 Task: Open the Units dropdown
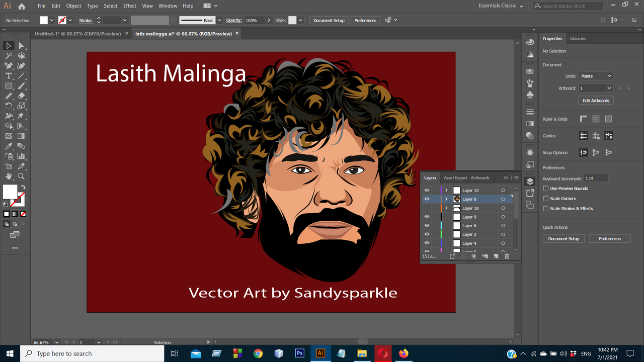click(x=596, y=76)
